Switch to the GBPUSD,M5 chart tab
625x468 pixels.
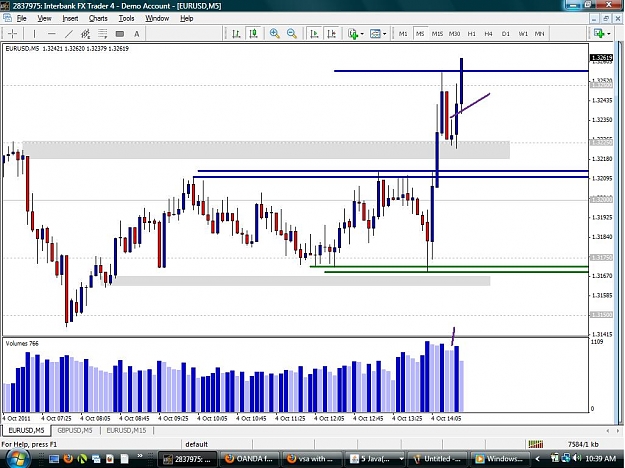point(75,431)
